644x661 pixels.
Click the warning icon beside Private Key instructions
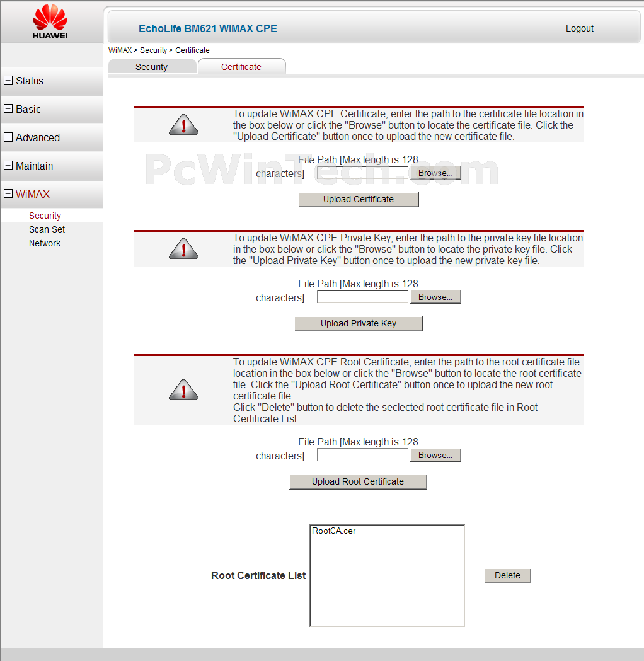(183, 249)
